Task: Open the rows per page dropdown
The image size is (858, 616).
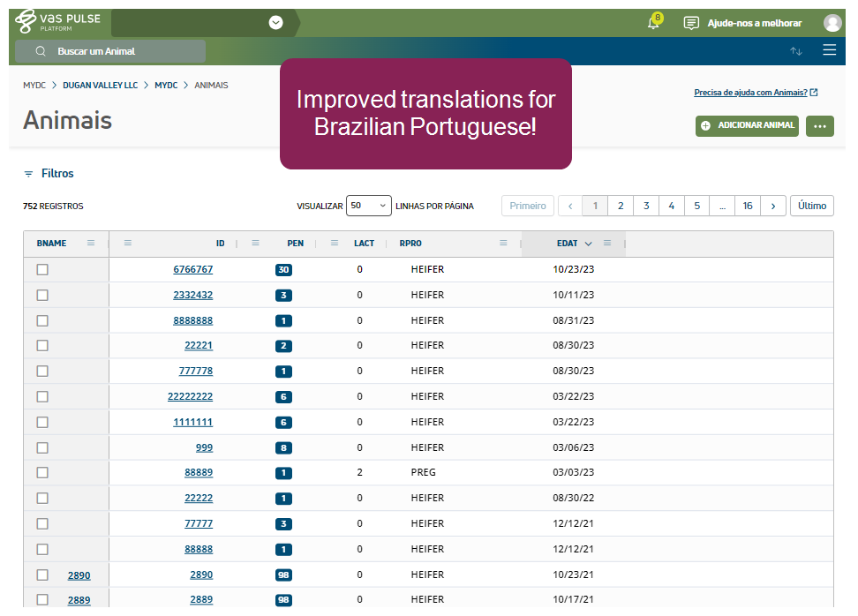Action: [x=368, y=206]
